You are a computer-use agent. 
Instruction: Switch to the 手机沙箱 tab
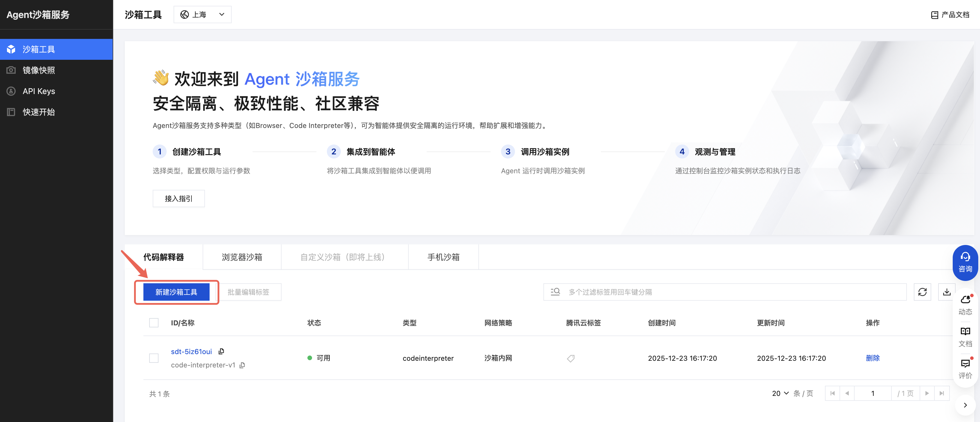tap(443, 257)
